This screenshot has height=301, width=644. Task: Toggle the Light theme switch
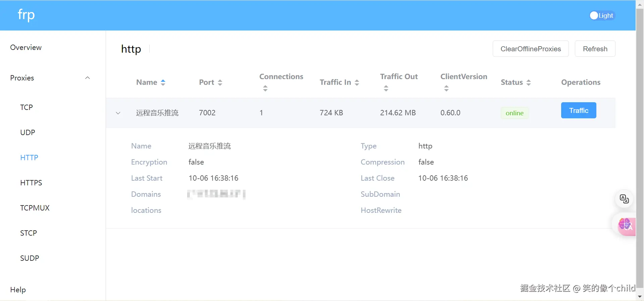[x=602, y=15]
